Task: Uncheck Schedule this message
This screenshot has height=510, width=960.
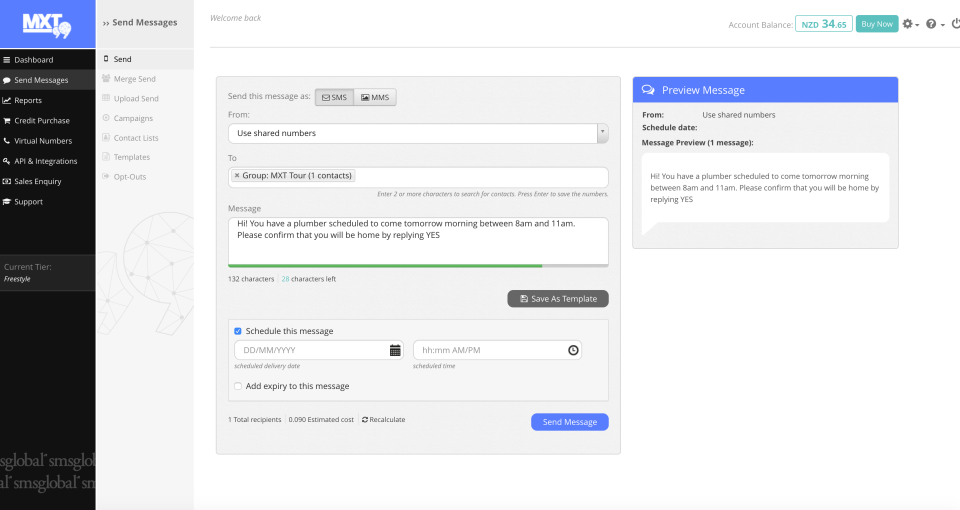Action: 238,331
